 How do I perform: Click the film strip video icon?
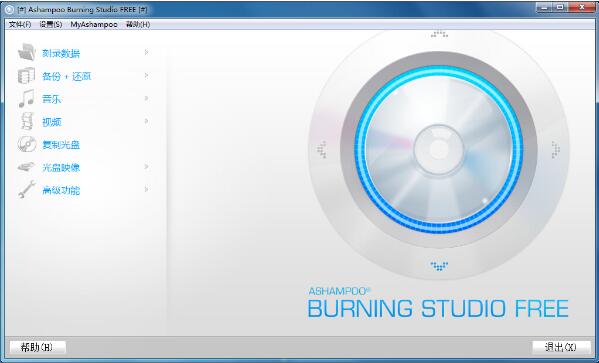click(x=27, y=122)
